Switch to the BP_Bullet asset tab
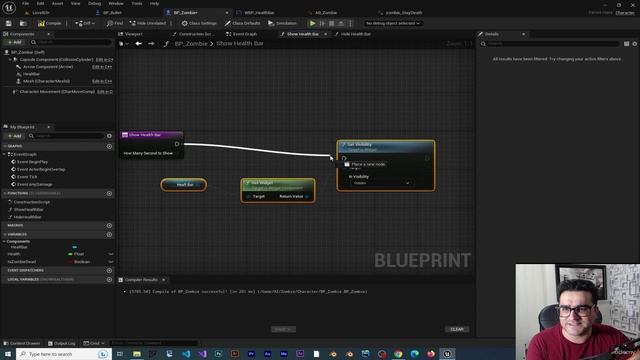Image resolution: width=640 pixels, height=360 pixels. 112,13
